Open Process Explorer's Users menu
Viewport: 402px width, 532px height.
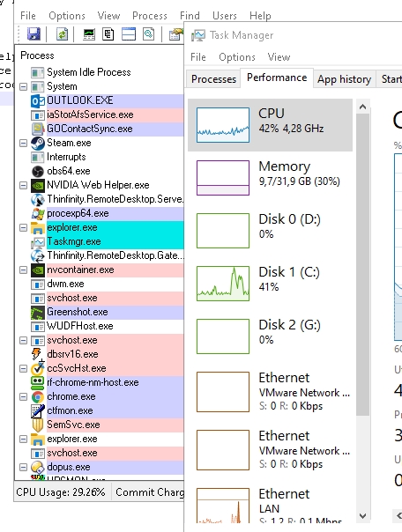click(x=225, y=16)
